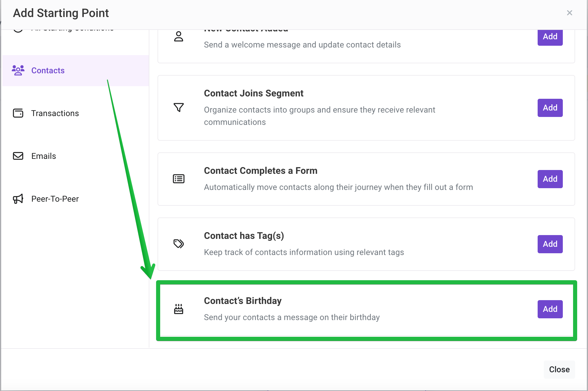Add the Contact's Birthday starting point

click(x=550, y=309)
